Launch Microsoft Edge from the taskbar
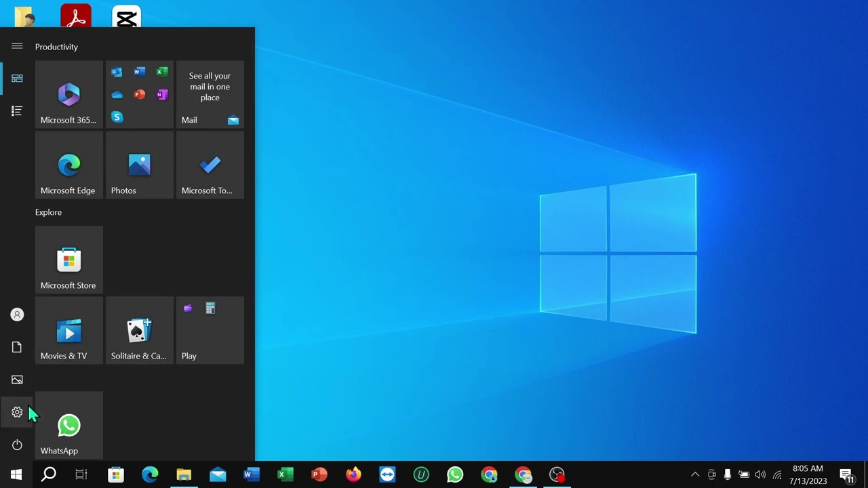This screenshot has height=488, width=868. [x=150, y=474]
